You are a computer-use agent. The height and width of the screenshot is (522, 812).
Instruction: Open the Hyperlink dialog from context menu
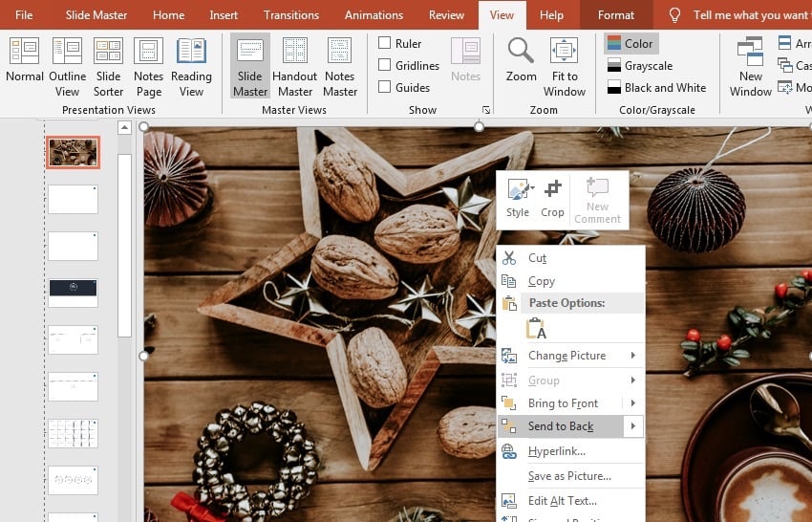[556, 451]
